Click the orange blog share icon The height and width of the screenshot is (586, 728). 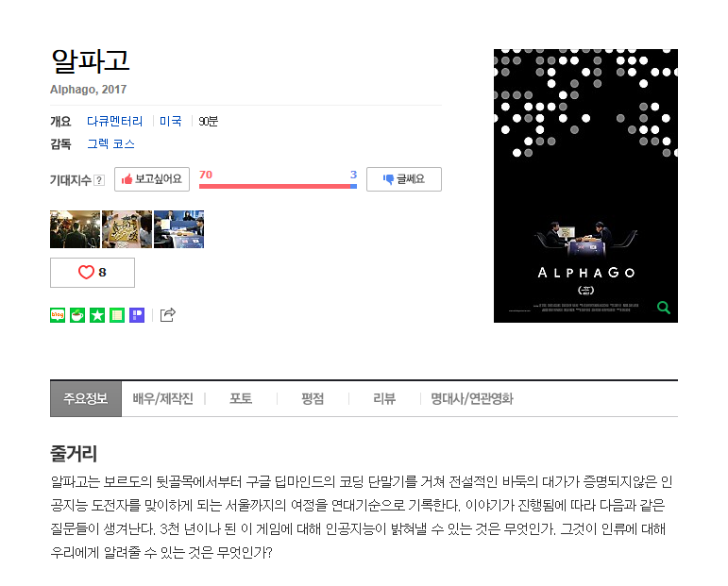click(x=58, y=315)
